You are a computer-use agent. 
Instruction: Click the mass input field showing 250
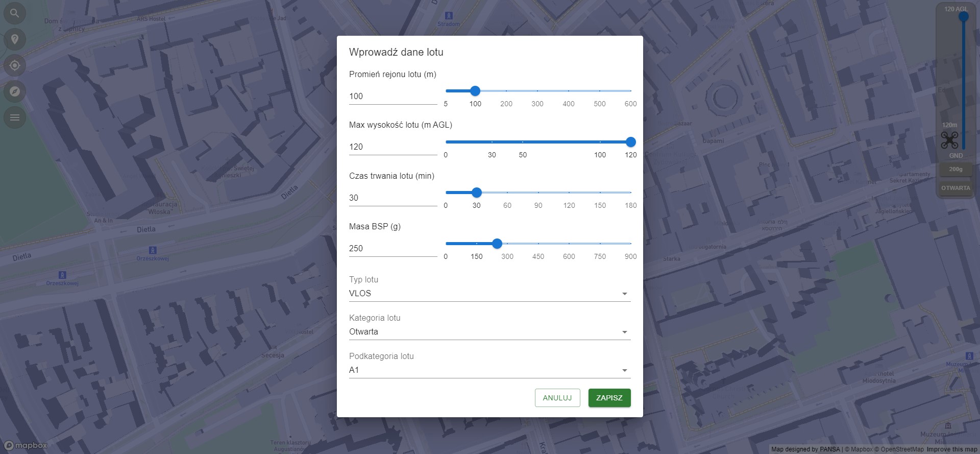(x=393, y=249)
